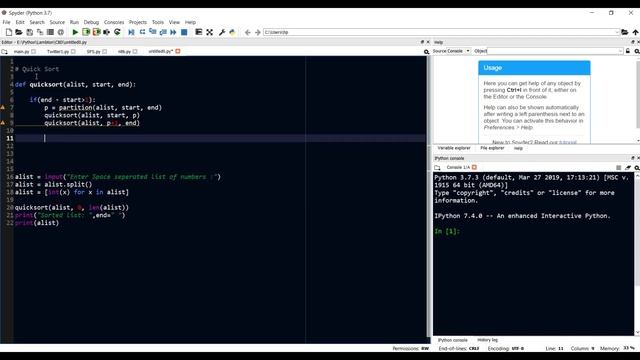Screen dimensions: 640x360
Task: Step into function in debugger
Action: [153, 32]
